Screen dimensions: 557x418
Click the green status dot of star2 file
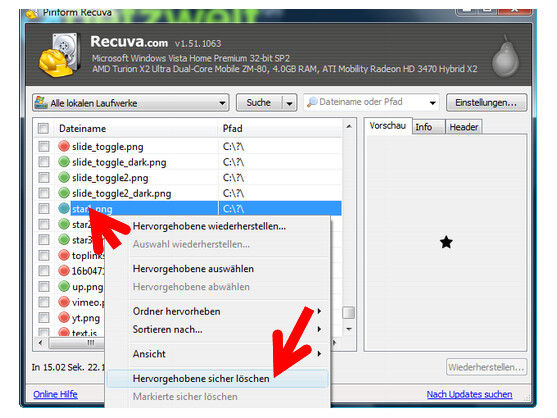(64, 224)
